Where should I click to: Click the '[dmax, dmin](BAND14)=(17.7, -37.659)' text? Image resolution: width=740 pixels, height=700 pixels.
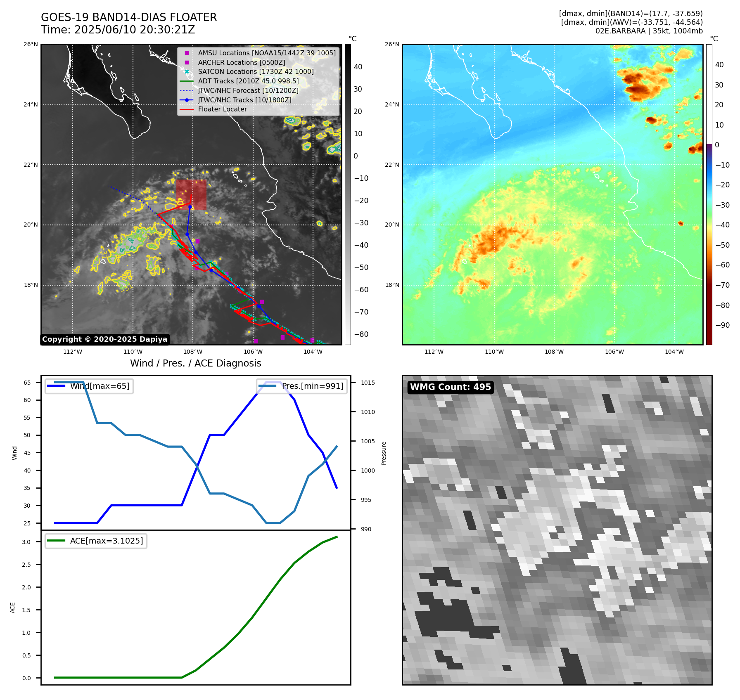(x=631, y=14)
